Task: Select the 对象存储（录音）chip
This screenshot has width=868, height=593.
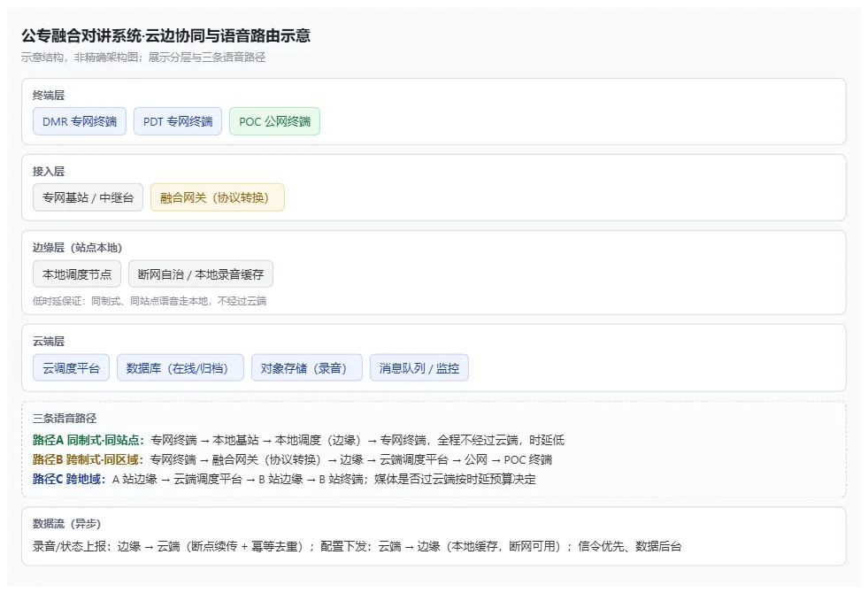Action: coord(307,367)
